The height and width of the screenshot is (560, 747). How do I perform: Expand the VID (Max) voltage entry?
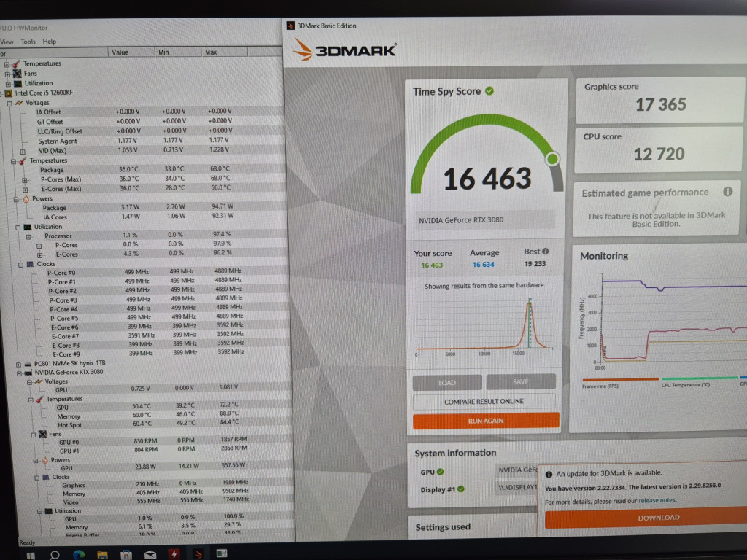[x=23, y=152]
